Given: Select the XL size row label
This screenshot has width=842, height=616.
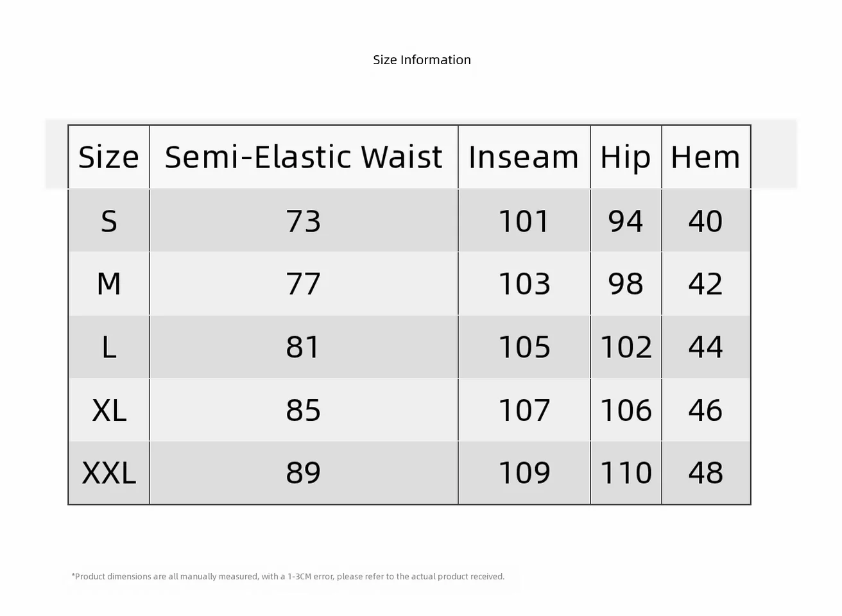Looking at the screenshot, I should click(x=109, y=410).
